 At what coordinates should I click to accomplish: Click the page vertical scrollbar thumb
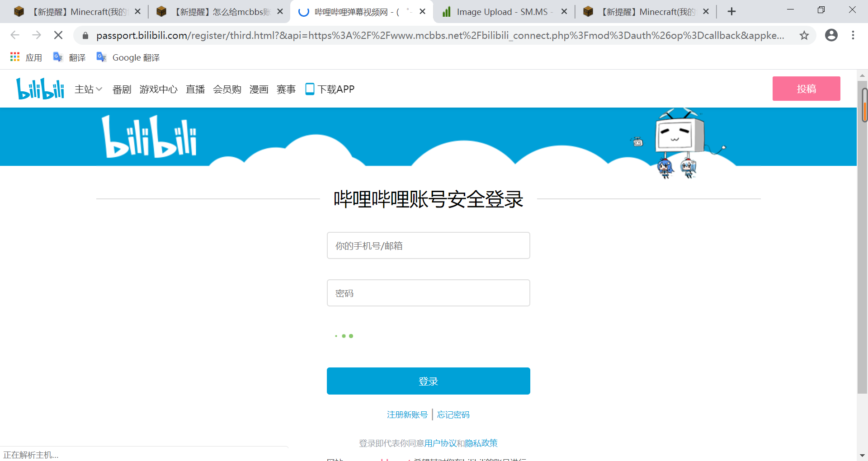click(x=863, y=237)
